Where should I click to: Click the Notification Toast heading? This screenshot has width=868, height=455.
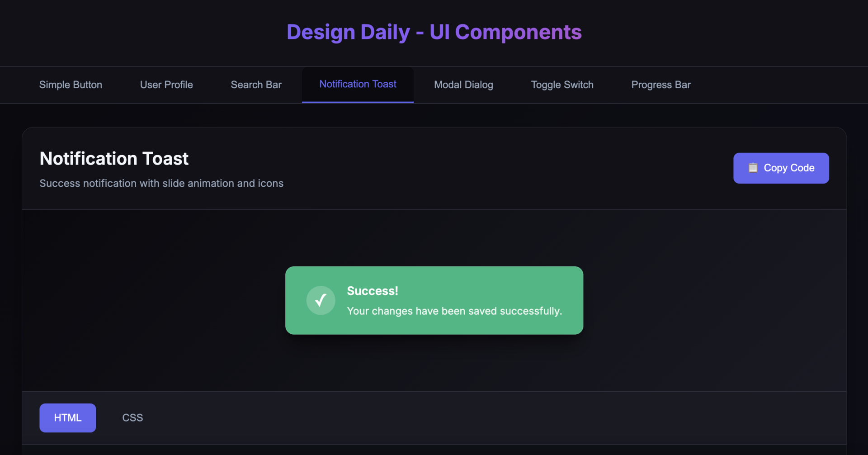coord(114,158)
